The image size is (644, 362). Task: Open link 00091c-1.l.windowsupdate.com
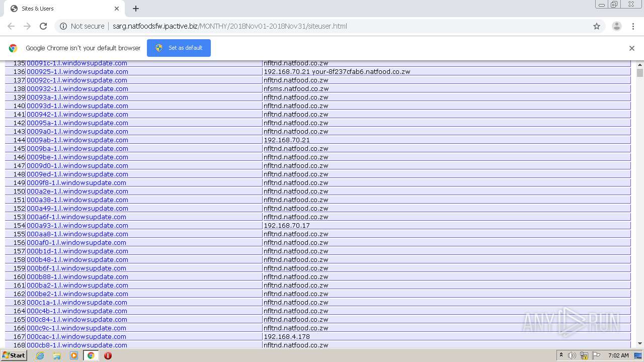click(77, 63)
